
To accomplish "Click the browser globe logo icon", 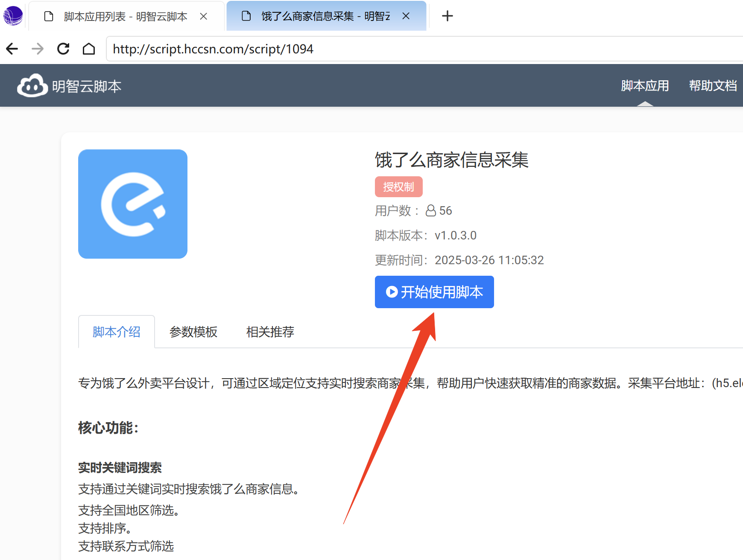I will 13,16.
